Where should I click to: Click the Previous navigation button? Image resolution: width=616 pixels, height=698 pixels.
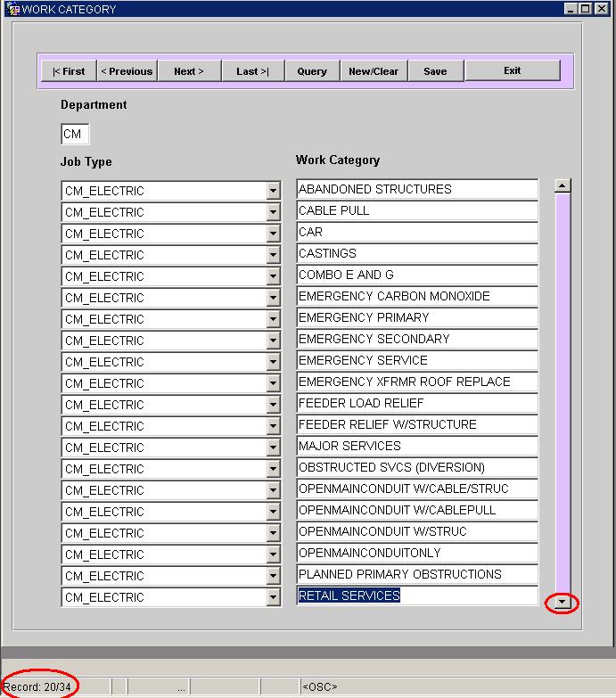click(127, 71)
